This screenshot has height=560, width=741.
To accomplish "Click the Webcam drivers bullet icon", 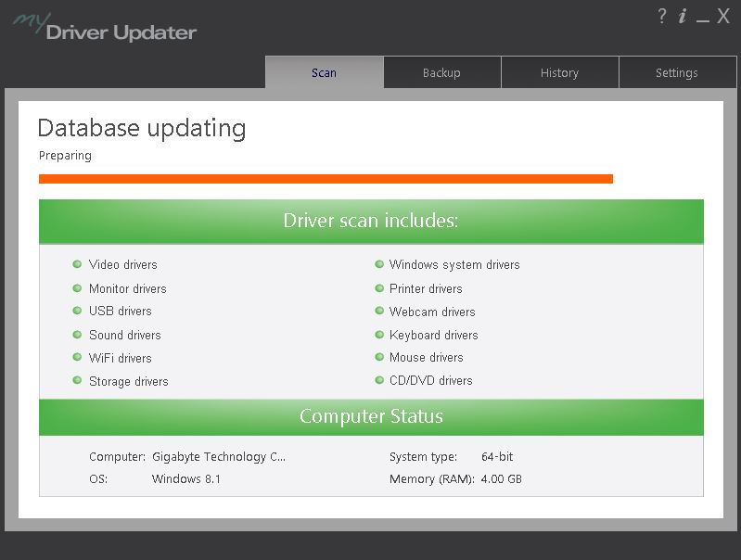I will [x=379, y=311].
